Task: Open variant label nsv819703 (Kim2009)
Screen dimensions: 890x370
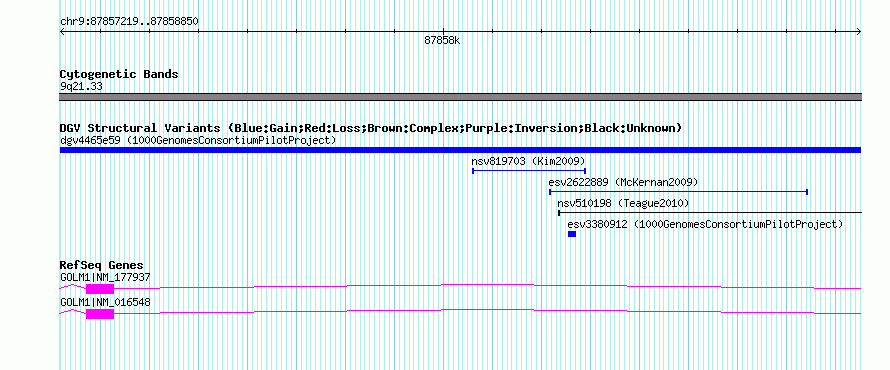Action: (528, 161)
